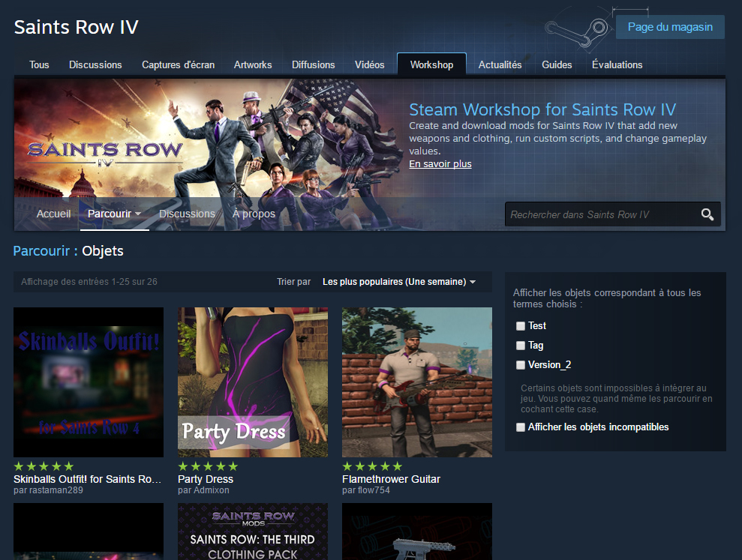Expand the Parcourir dropdown menu
The width and height of the screenshot is (742, 560).
[114, 214]
